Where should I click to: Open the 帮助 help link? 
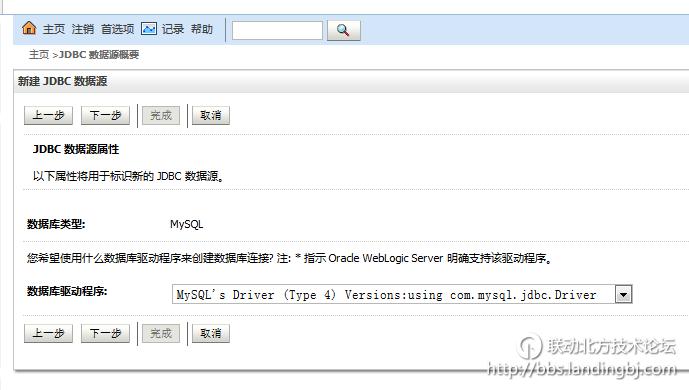tap(202, 29)
